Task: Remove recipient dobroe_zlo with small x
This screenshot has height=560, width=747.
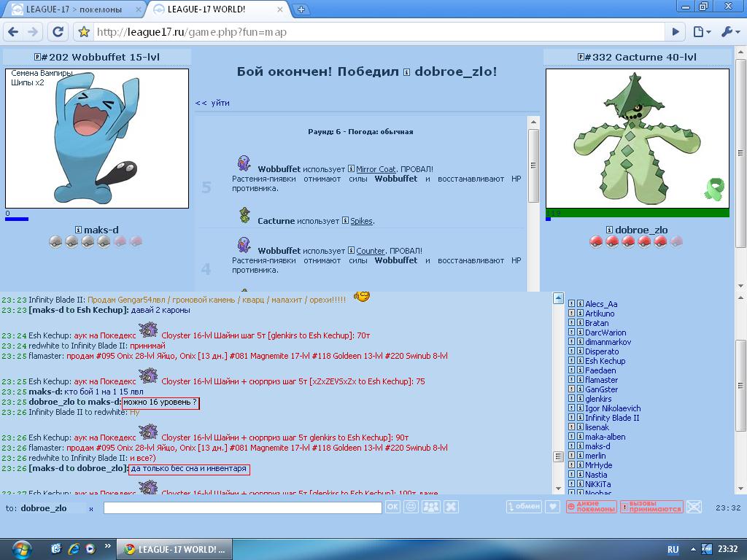Action: [91, 509]
